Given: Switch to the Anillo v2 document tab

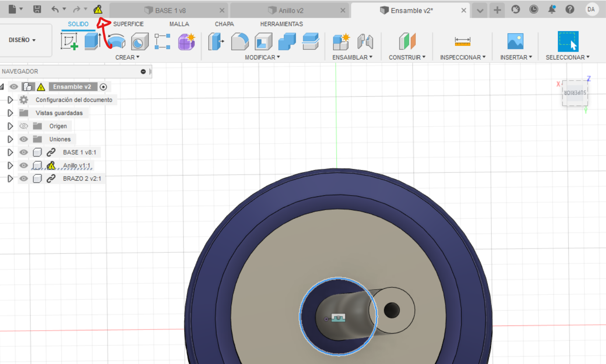Looking at the screenshot, I should coord(290,10).
